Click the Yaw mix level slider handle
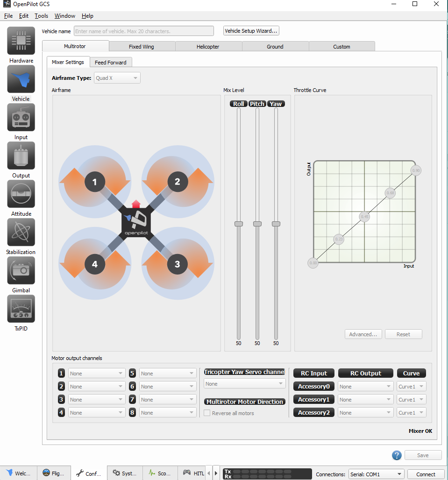The width and height of the screenshot is (448, 480). (276, 224)
